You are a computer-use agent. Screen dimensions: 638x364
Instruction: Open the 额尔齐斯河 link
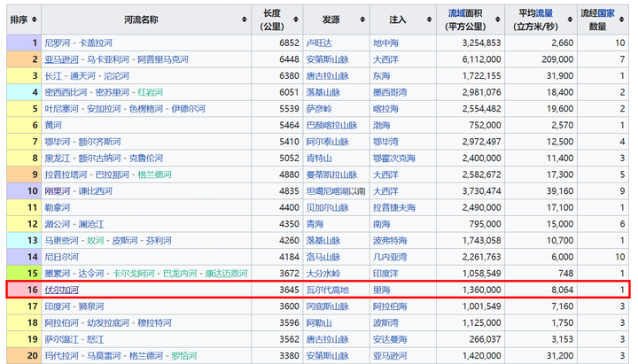tap(99, 142)
